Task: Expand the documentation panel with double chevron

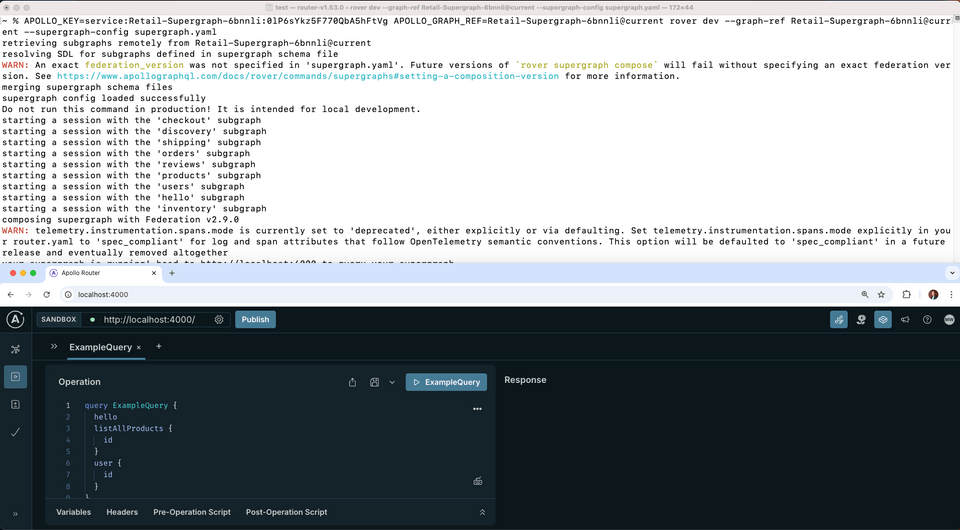Action: [x=54, y=346]
